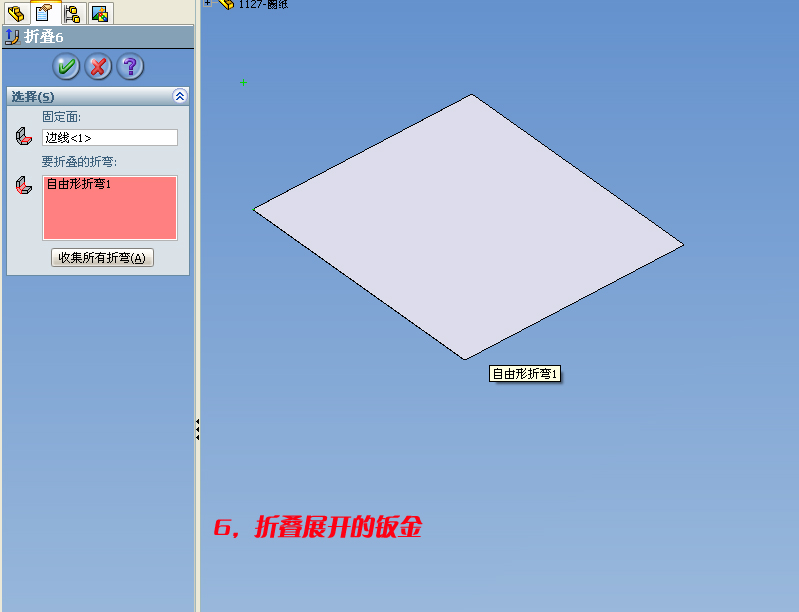
Task: Collapse the 选择(S) section
Action: point(179,96)
